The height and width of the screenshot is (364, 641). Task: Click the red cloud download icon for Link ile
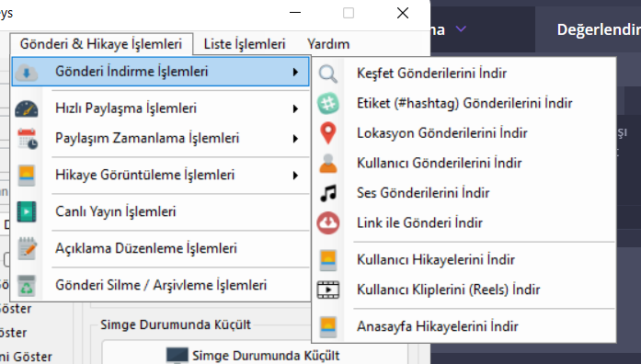(x=328, y=223)
